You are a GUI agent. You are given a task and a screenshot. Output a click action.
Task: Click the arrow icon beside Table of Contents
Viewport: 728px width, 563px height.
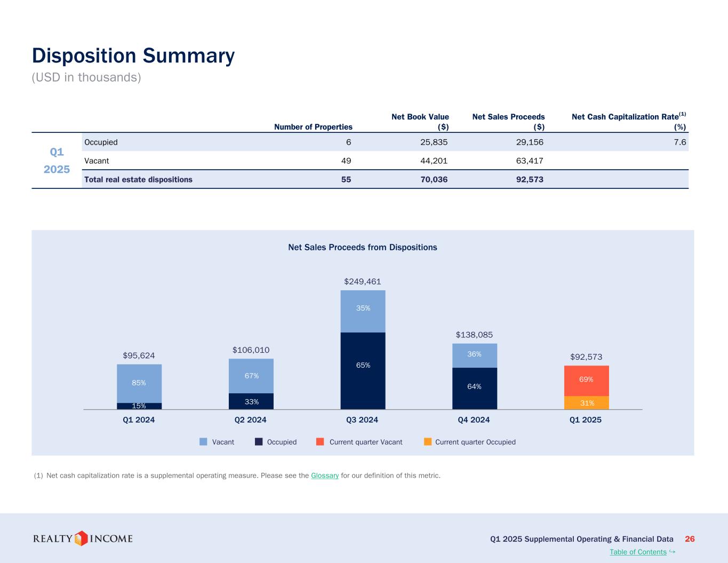(x=672, y=551)
